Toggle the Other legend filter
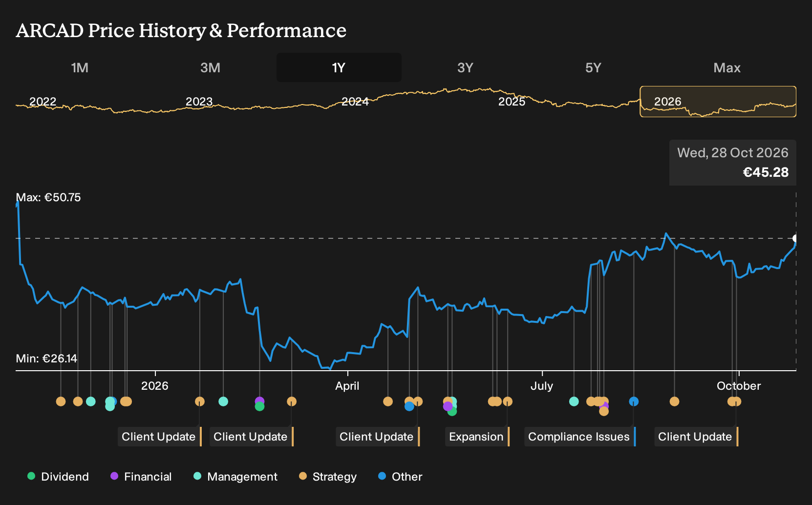Image resolution: width=812 pixels, height=505 pixels. click(x=400, y=477)
